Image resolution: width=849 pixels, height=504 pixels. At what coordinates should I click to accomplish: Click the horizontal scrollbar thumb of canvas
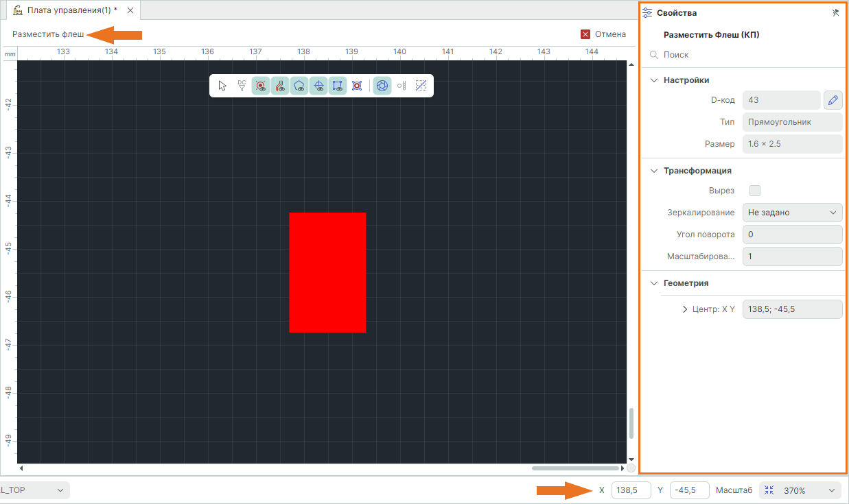[575, 468]
